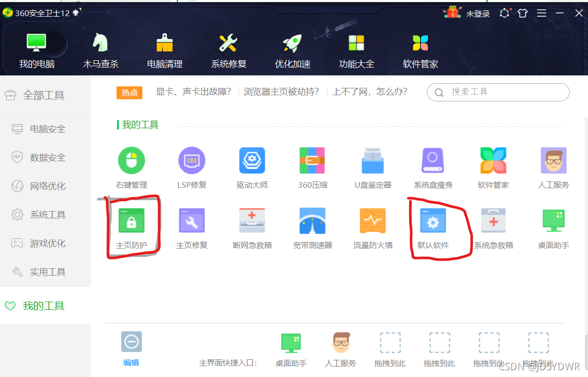Switch to 木马查杀 tab

[x=100, y=51]
